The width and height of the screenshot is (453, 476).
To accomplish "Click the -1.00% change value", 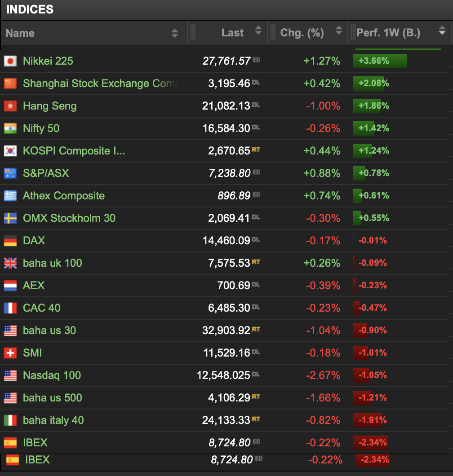I will click(323, 106).
